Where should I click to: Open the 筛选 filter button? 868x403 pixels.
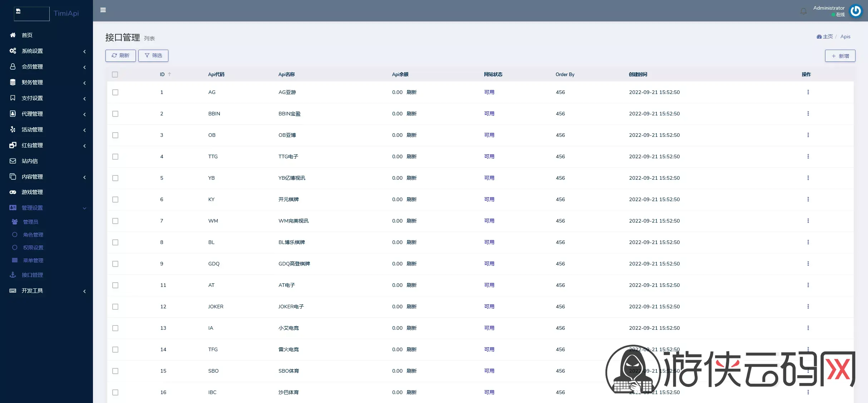[x=153, y=55]
